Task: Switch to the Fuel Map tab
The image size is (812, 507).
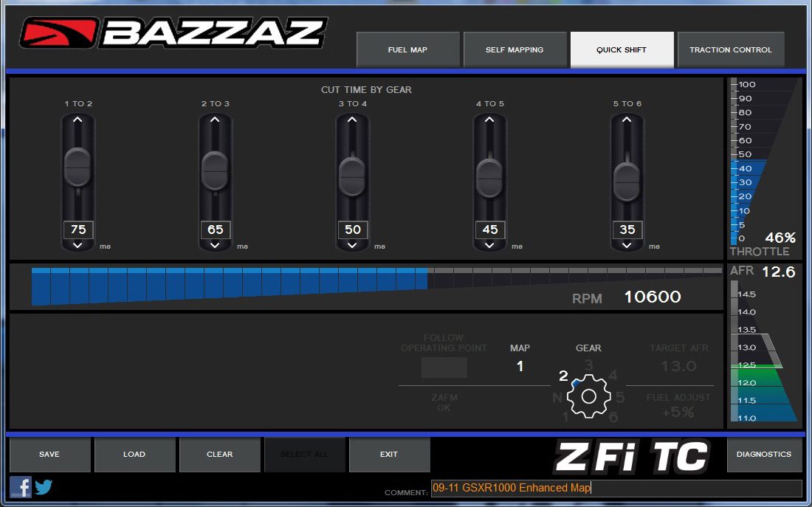Action: coord(408,49)
